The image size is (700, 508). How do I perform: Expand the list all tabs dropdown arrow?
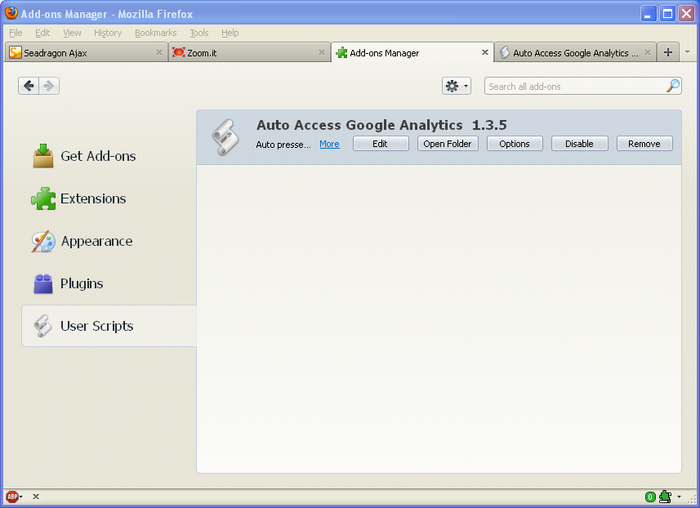pyautogui.click(x=688, y=52)
